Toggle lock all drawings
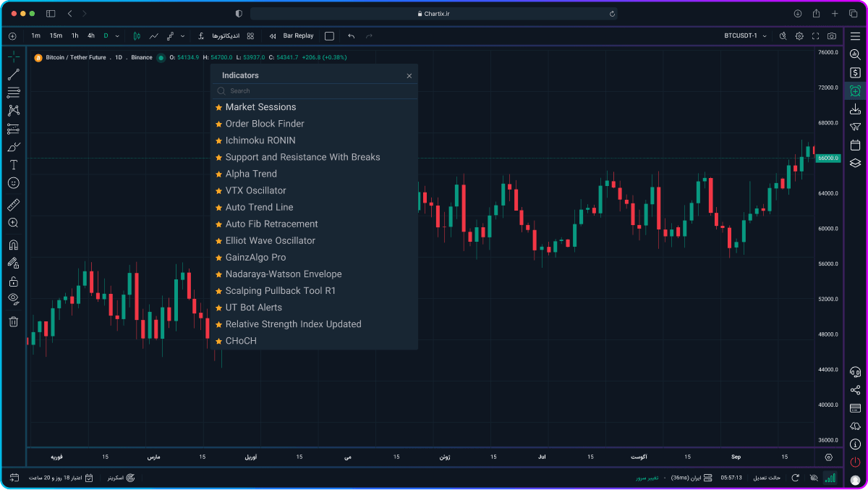Image resolution: width=868 pixels, height=490 pixels. click(13, 281)
